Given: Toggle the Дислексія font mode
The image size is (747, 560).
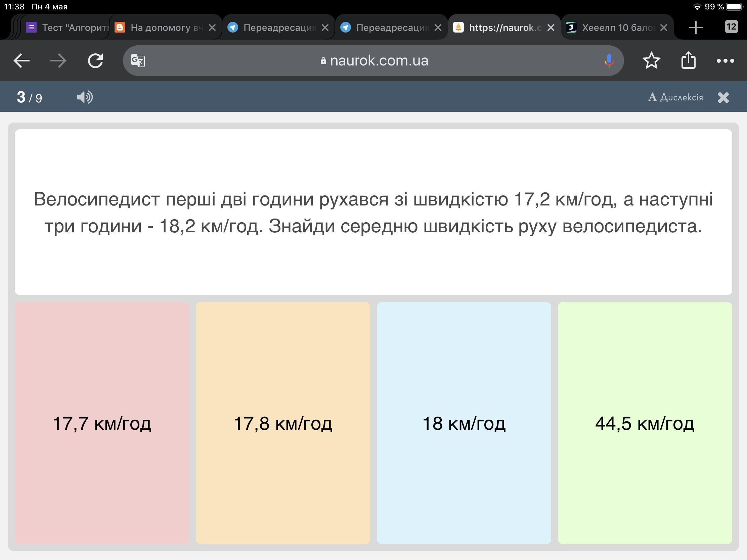Looking at the screenshot, I should pos(675,97).
